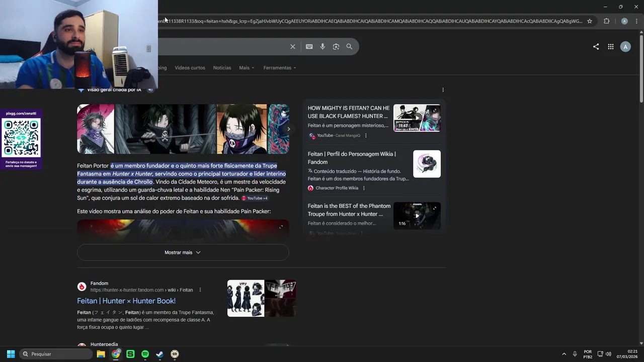Viewport: 644px width, 362px height.
Task: Open volume control in system tray
Action: pyautogui.click(x=608, y=354)
